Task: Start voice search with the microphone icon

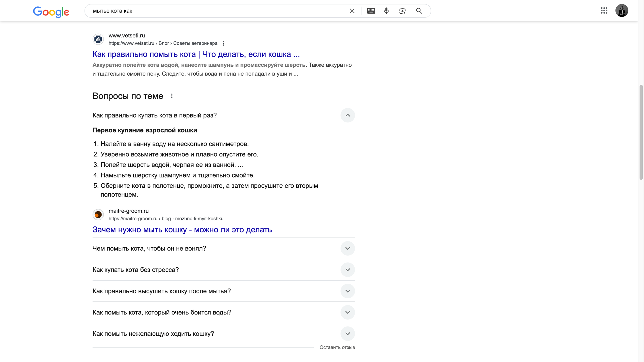Action: pos(386,11)
